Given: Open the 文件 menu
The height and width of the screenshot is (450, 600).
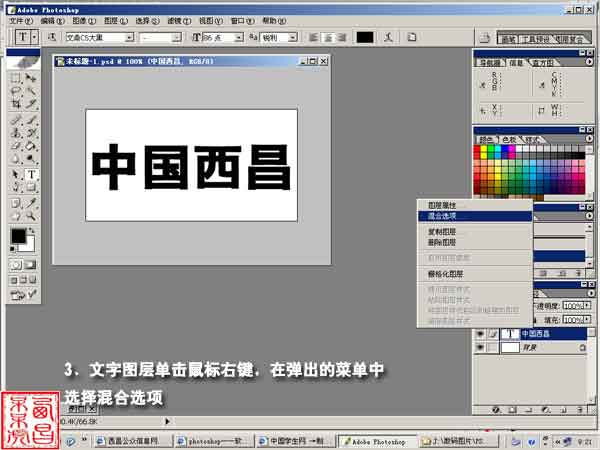Looking at the screenshot, I should 21,21.
